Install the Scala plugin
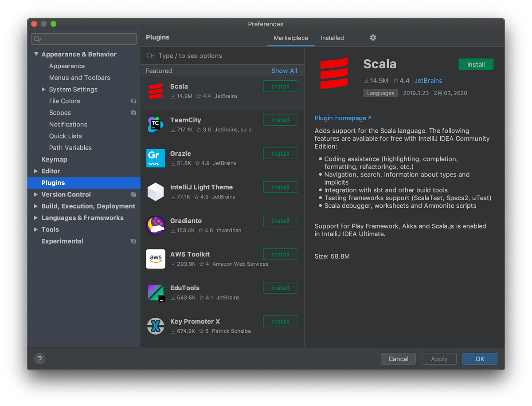Viewport: 532px width, 406px height. tap(476, 64)
